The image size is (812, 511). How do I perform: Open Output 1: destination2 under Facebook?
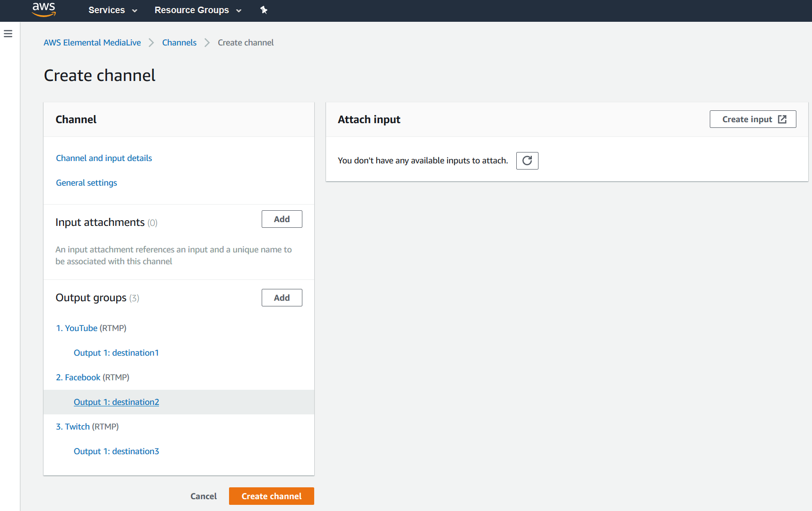coord(116,402)
